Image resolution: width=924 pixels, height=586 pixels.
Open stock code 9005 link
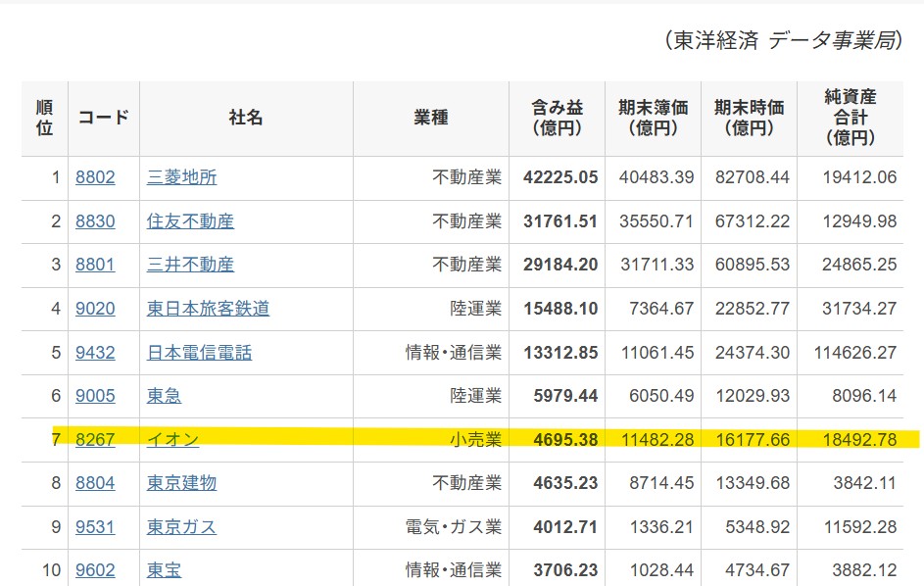[95, 396]
